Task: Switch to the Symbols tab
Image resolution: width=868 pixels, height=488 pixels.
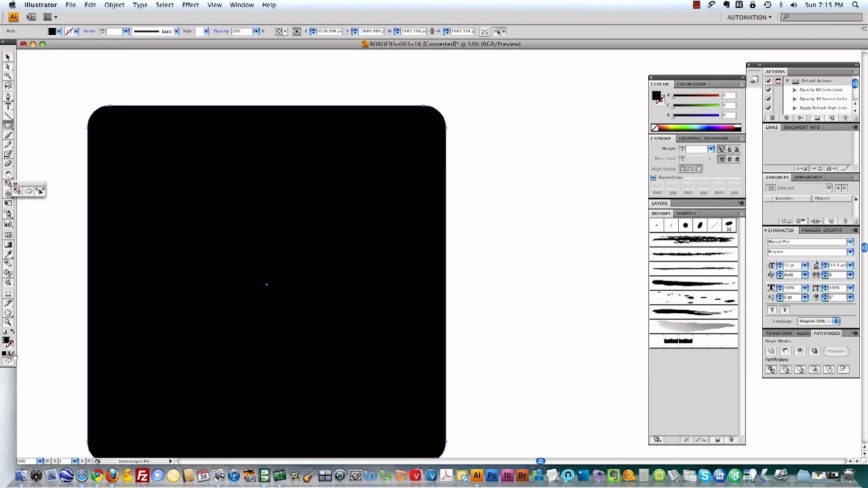Action: (686, 213)
